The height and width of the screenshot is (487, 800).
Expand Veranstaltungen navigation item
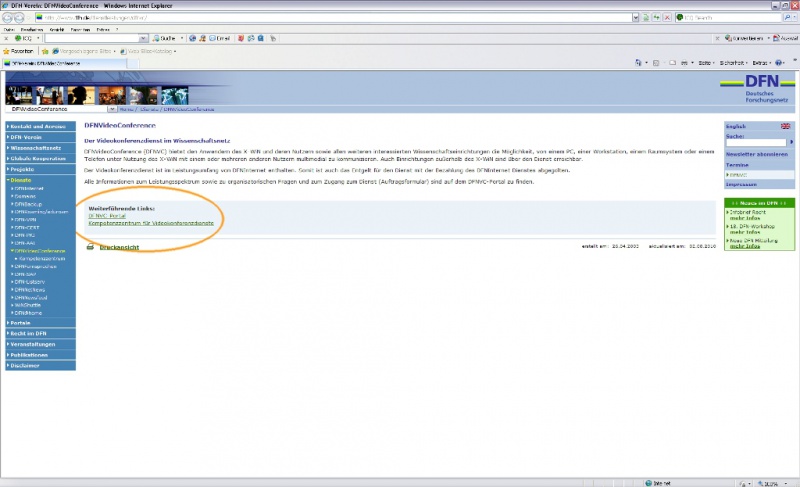pyautogui.click(x=40, y=344)
